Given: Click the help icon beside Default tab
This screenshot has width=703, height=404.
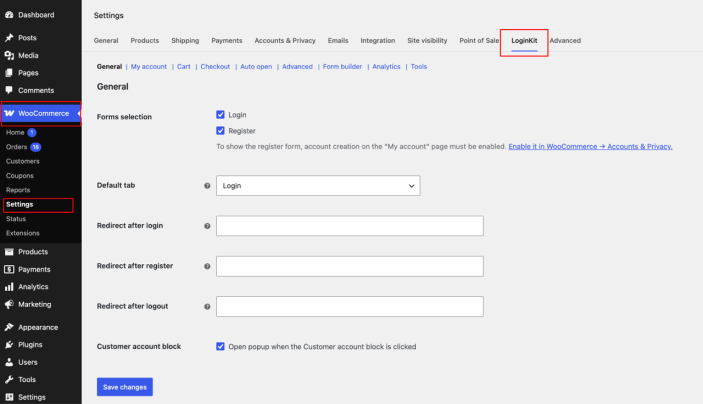Looking at the screenshot, I should [207, 186].
